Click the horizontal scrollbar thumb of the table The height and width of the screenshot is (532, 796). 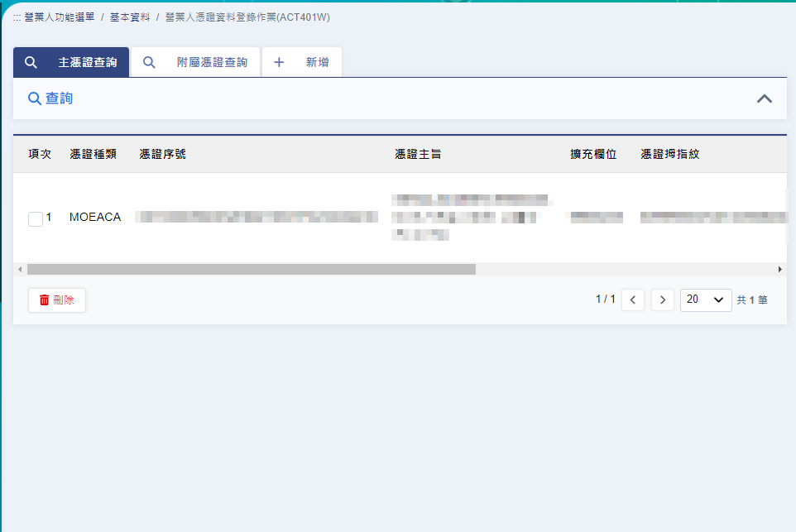click(x=252, y=269)
